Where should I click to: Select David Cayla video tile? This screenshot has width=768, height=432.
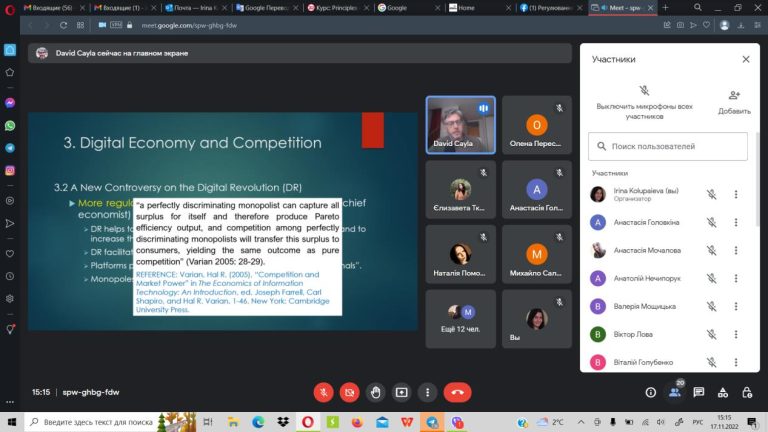(460, 125)
